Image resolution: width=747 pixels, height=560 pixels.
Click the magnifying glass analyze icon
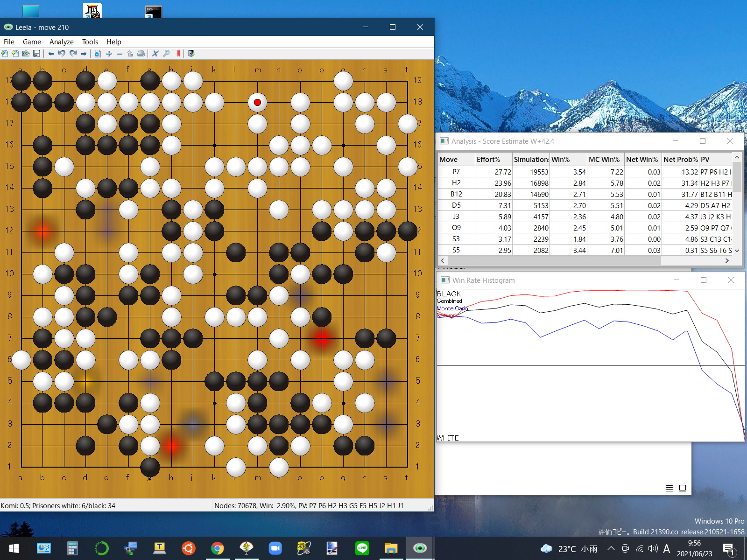click(166, 54)
